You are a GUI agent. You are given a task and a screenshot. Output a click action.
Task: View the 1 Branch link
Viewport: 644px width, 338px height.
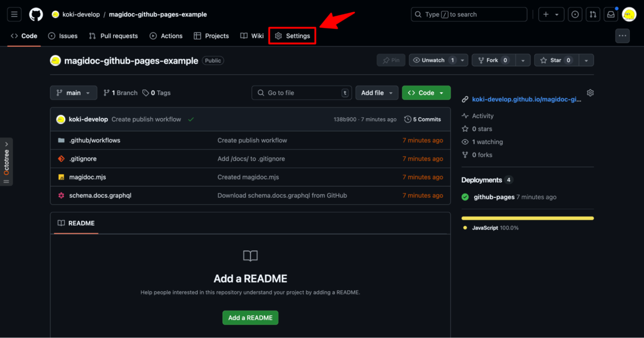click(x=120, y=93)
